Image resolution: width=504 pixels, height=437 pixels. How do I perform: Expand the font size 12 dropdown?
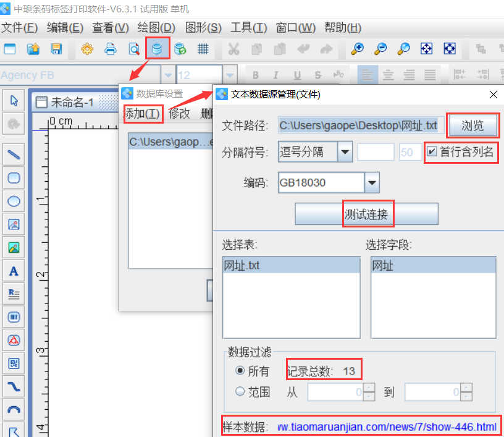[230, 75]
